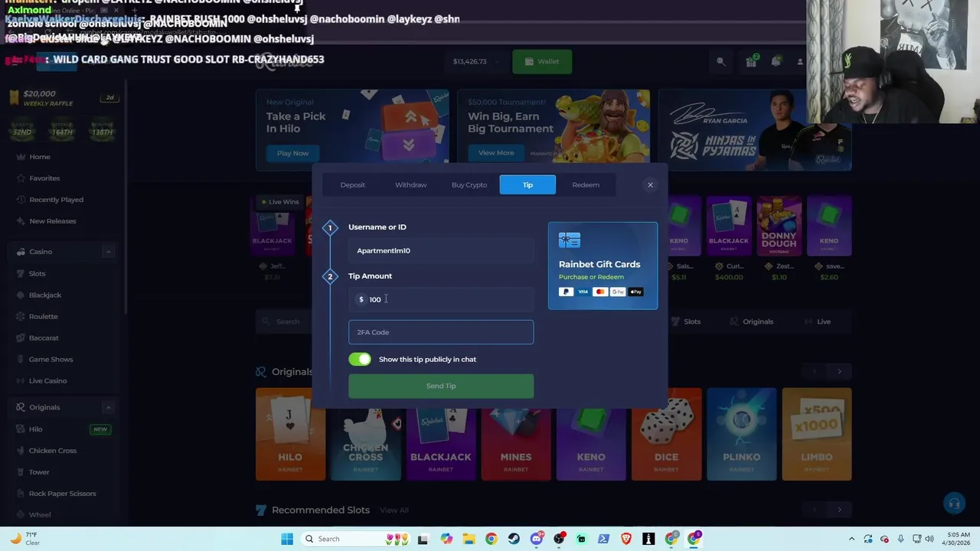This screenshot has width=980, height=551.
Task: Open the rewards gift icon in the top bar
Action: pos(751,61)
